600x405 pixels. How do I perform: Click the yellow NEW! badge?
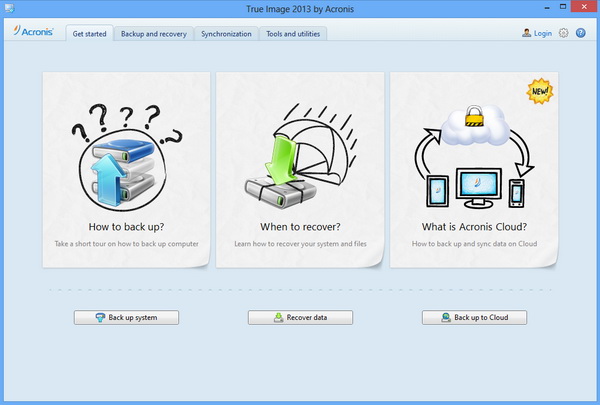coord(540,91)
